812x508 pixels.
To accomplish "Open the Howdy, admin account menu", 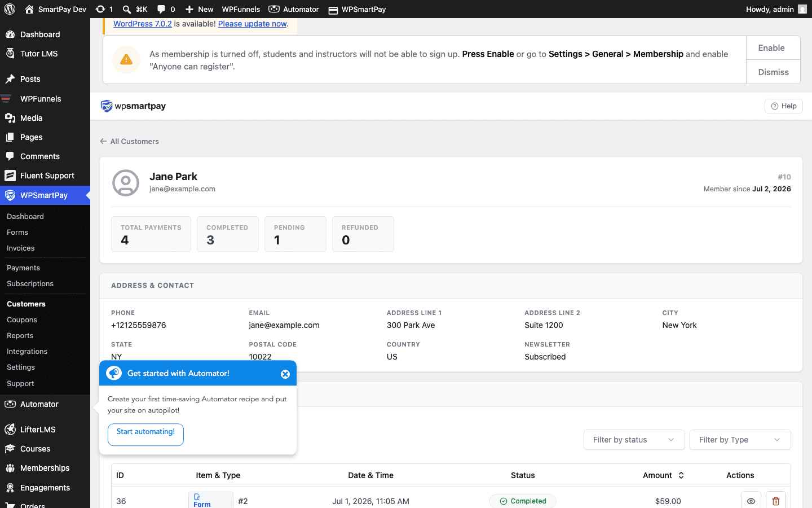I will [x=776, y=9].
